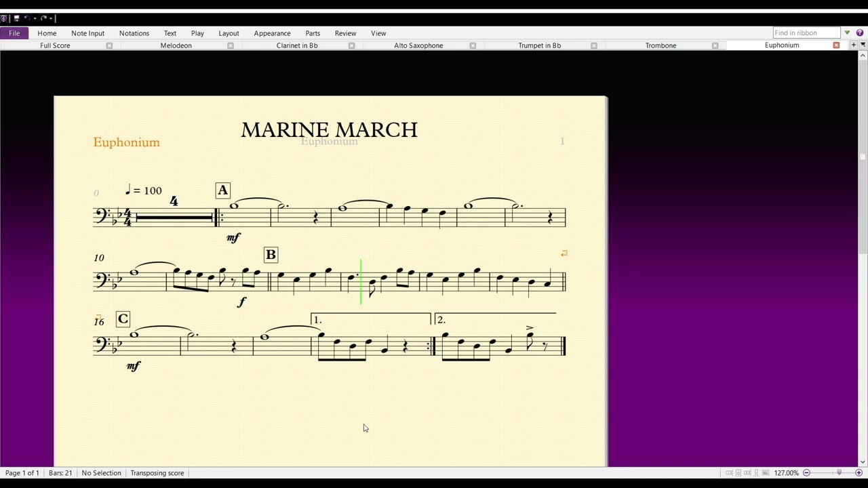Select the orange Euphonium part name
This screenshot has width=868, height=488.
pos(127,142)
